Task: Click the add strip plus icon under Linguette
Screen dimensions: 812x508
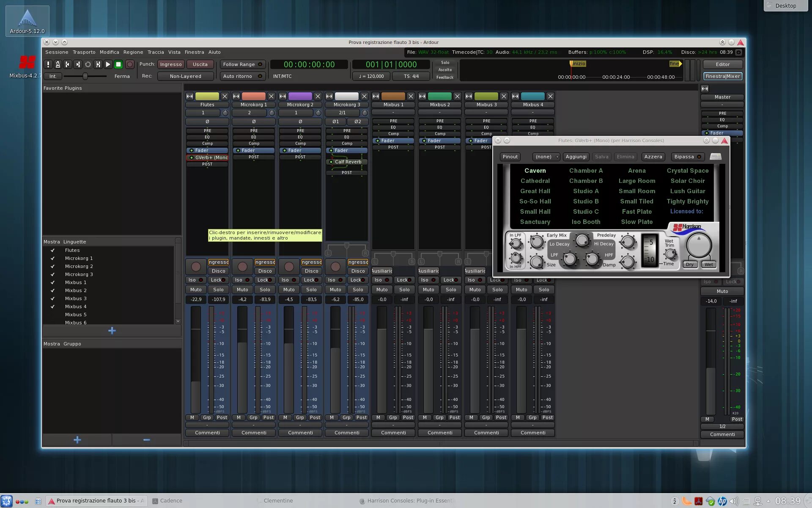Action: coord(112,331)
